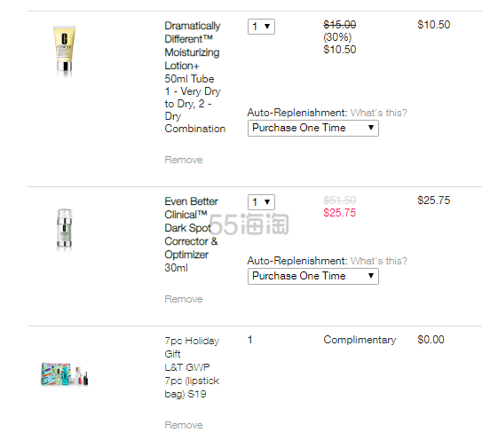This screenshot has width=498, height=448.
Task: Click 'What's this?' beside second Auto-Replenishment
Action: point(378,261)
